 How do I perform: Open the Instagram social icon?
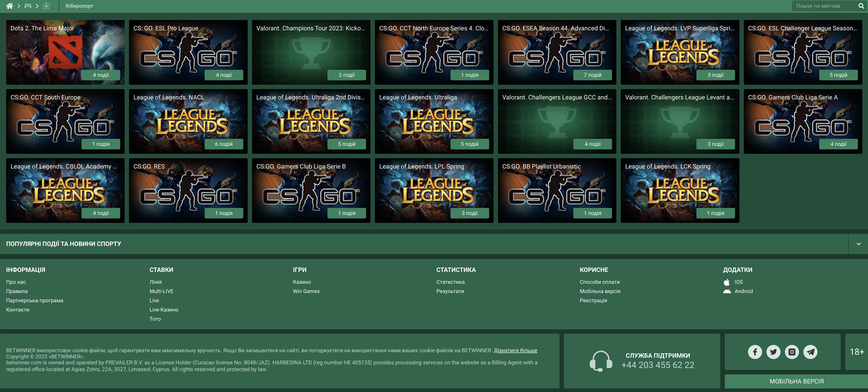(x=792, y=352)
